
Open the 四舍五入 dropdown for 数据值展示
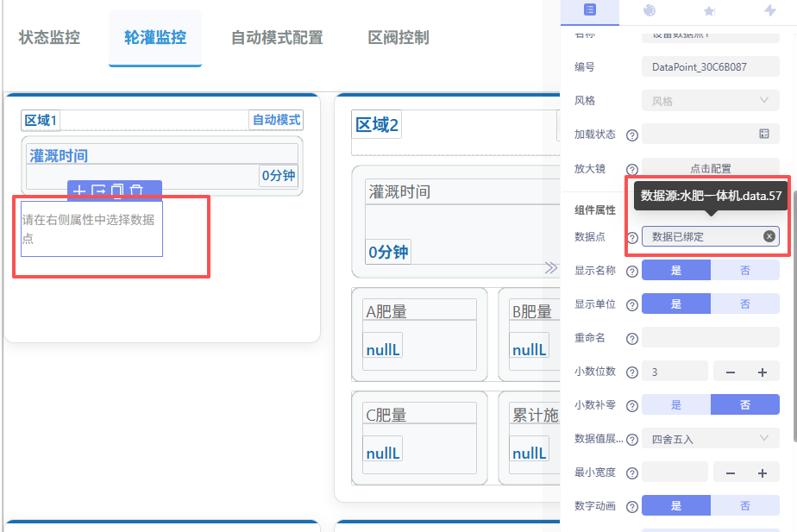coord(709,438)
